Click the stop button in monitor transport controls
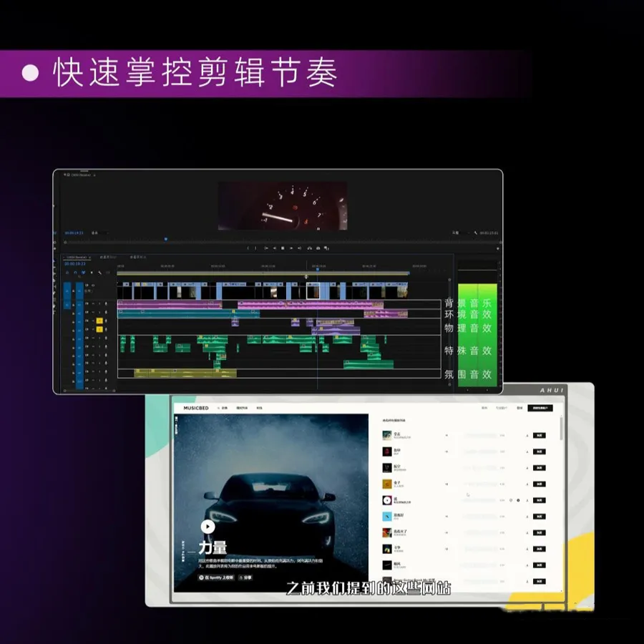The width and height of the screenshot is (644, 644). coord(283,248)
